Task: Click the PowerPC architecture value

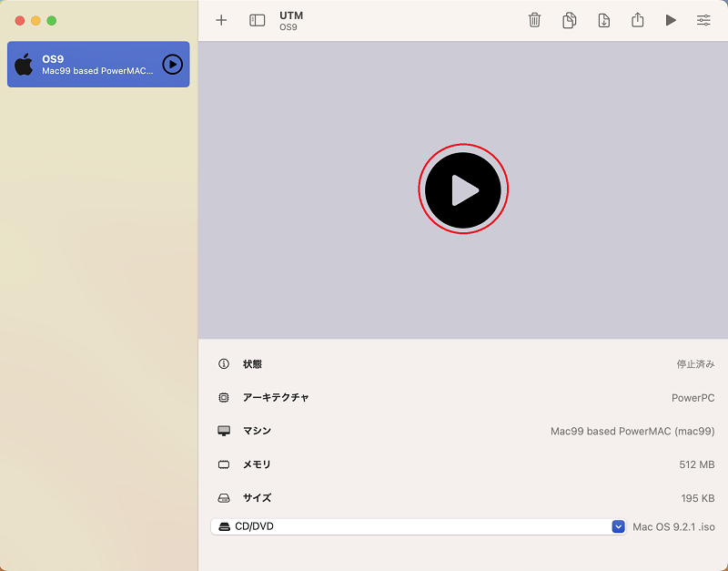Action: 693,398
